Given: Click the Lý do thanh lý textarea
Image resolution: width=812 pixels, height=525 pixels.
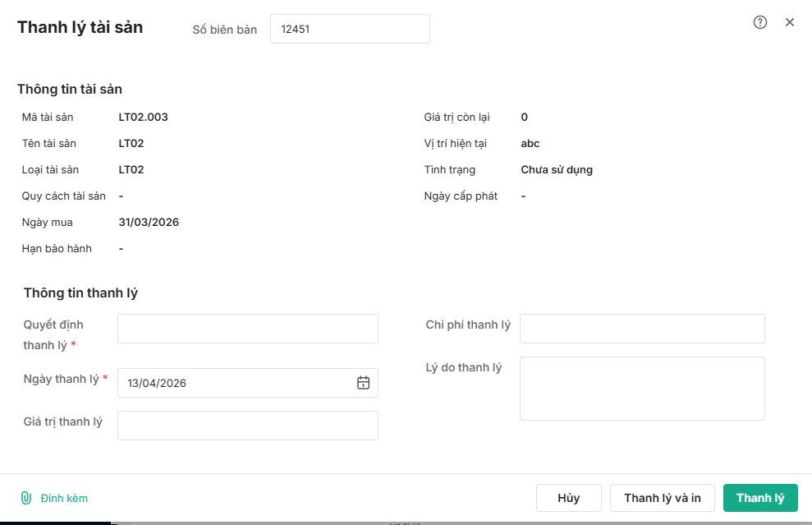Looking at the screenshot, I should pyautogui.click(x=642, y=389).
